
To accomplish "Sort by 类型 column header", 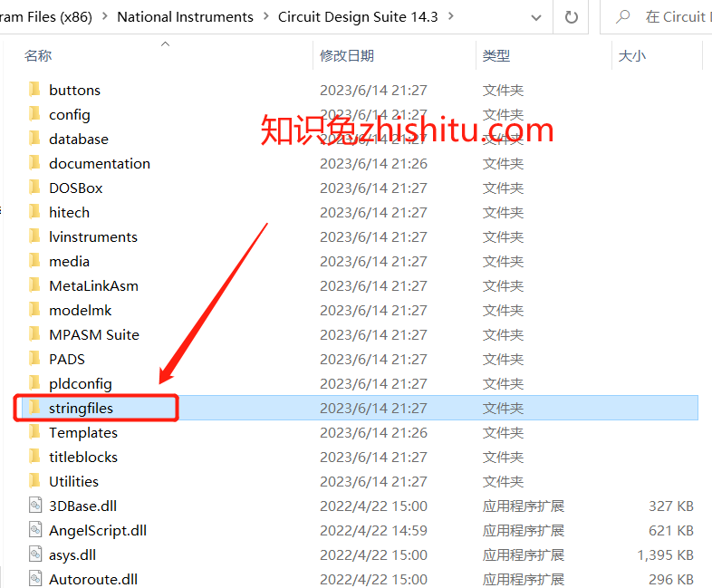I will pyautogui.click(x=496, y=55).
